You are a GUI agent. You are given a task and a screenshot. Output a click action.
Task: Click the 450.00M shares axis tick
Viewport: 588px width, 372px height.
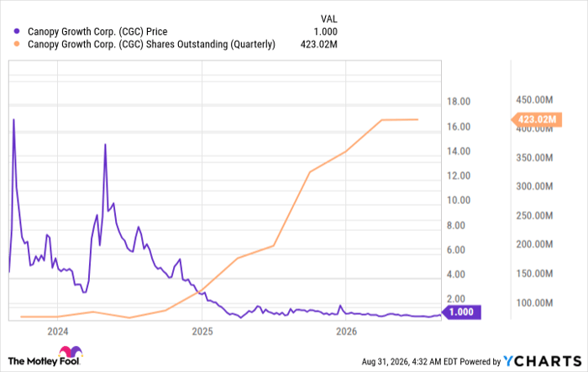click(534, 100)
